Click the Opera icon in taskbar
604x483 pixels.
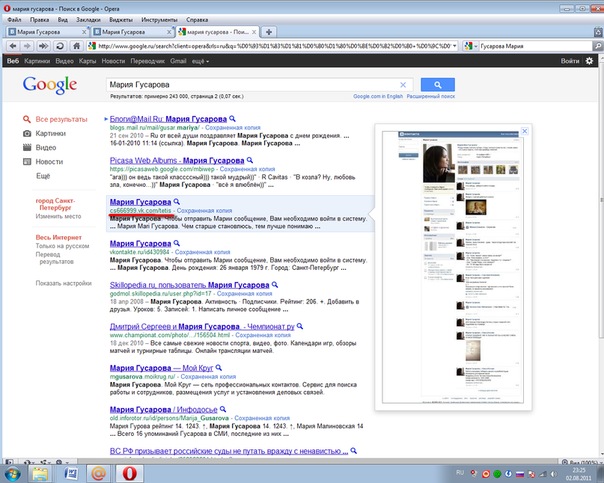(x=129, y=474)
